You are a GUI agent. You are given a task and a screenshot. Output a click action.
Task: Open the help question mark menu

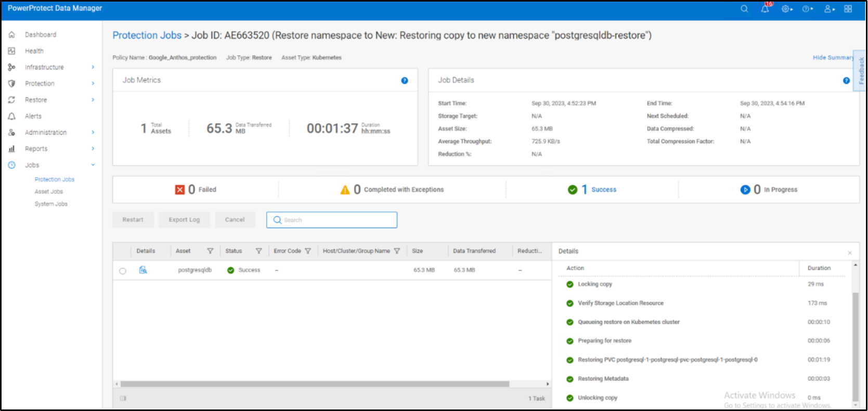click(807, 9)
